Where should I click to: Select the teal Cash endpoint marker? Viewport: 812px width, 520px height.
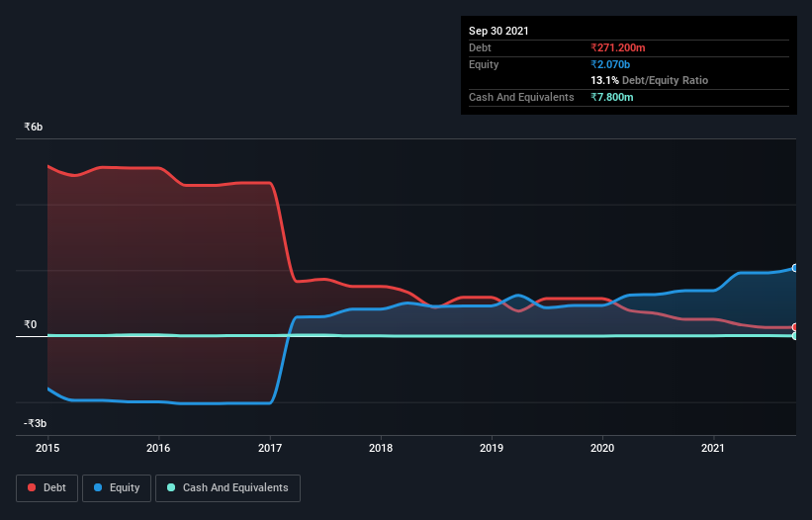pyautogui.click(x=795, y=336)
